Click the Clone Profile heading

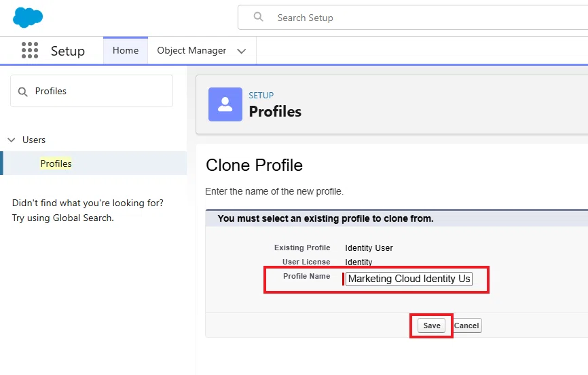(254, 165)
